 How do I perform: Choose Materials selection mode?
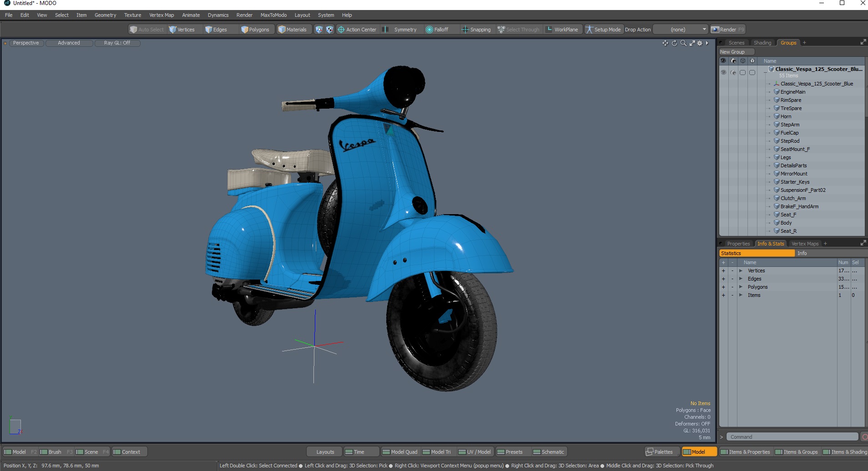(293, 30)
